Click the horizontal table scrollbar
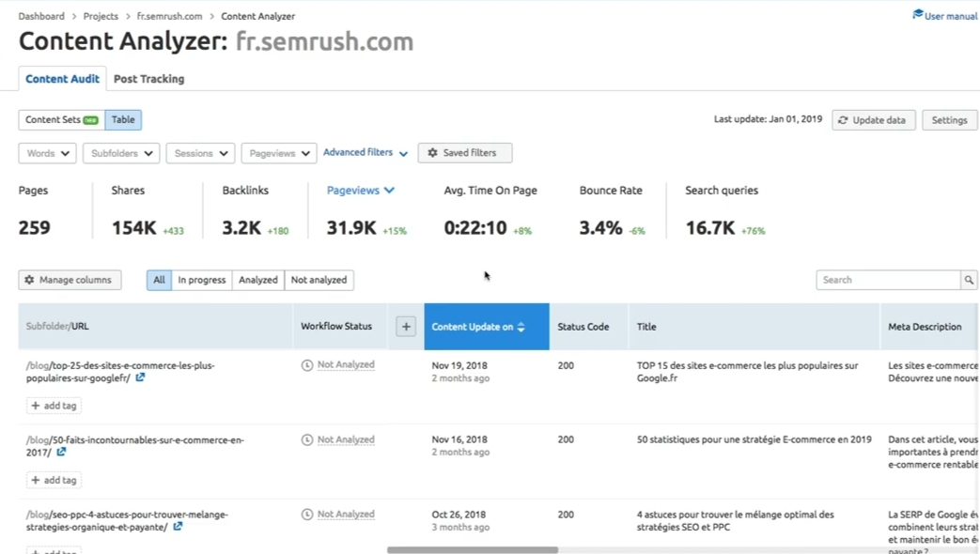980x554 pixels. (x=472, y=550)
